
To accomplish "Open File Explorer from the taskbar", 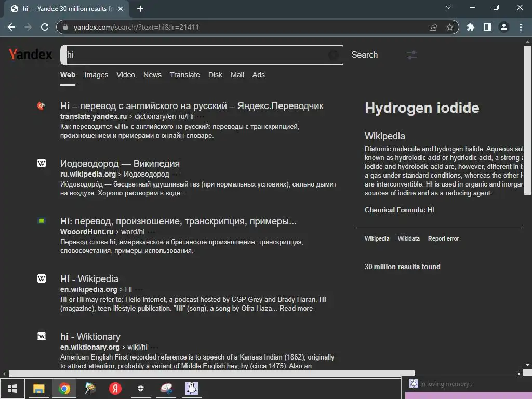I will [38, 389].
